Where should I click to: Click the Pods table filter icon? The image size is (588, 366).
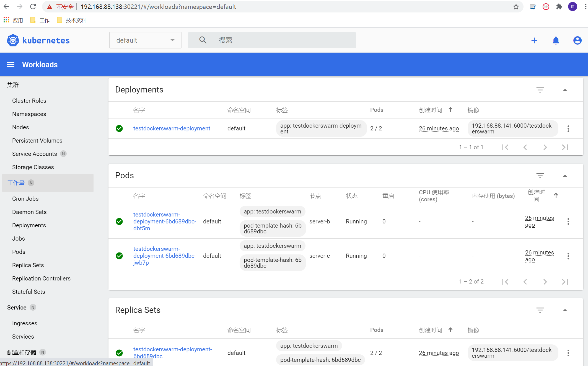[x=540, y=176]
